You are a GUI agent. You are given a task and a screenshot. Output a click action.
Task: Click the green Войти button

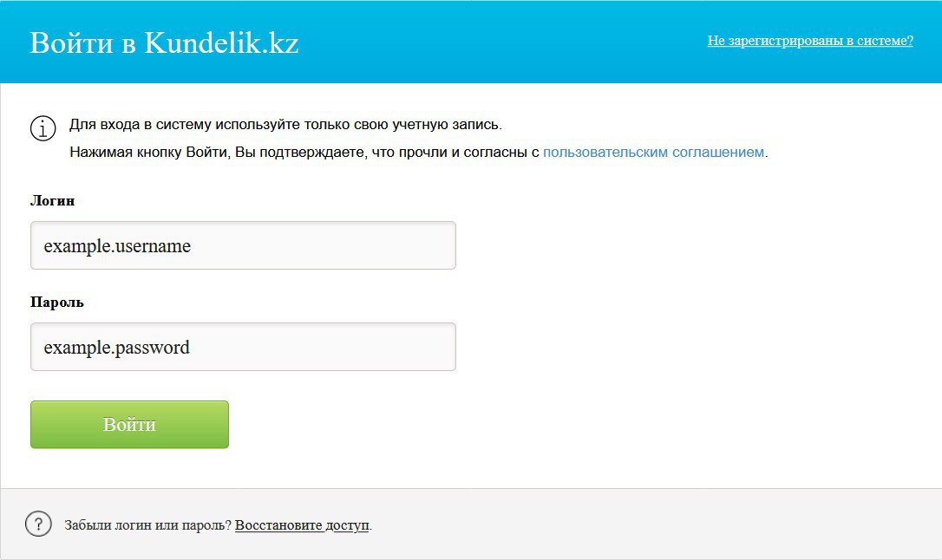[x=130, y=425]
